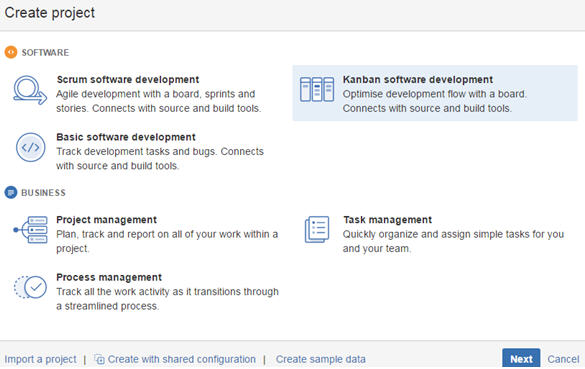Open Create with shared configuration

coord(182,359)
